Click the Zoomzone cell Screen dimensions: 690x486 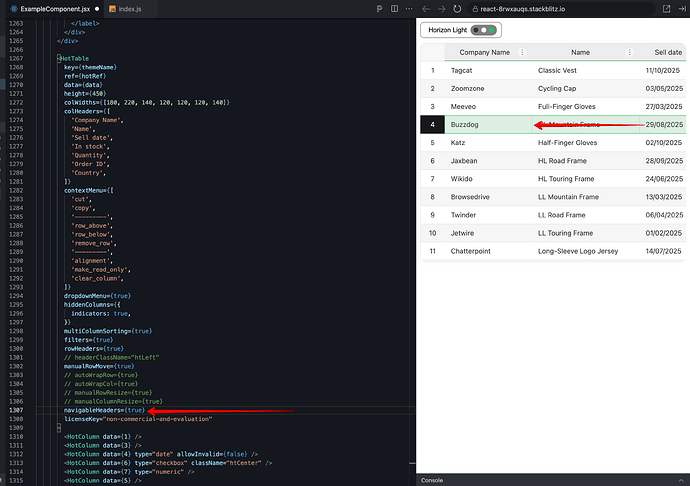click(x=488, y=88)
